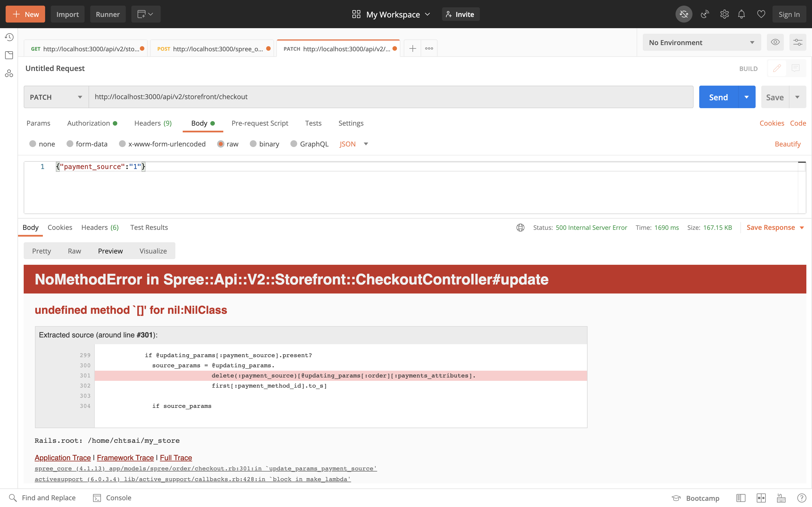Image resolution: width=812 pixels, height=507 pixels.
Task: Open Postman Settings via the gear icon
Action: point(724,14)
